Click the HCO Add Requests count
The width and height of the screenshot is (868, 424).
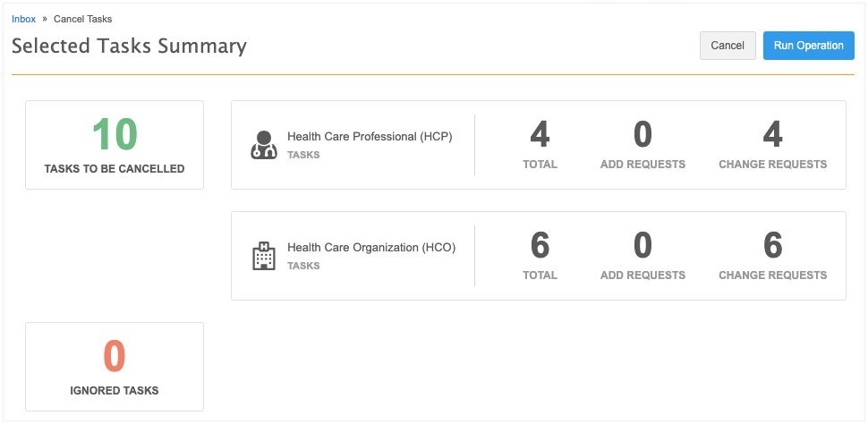pyautogui.click(x=642, y=245)
